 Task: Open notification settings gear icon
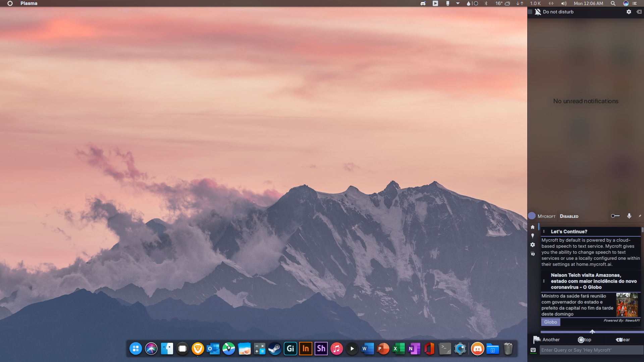point(629,12)
